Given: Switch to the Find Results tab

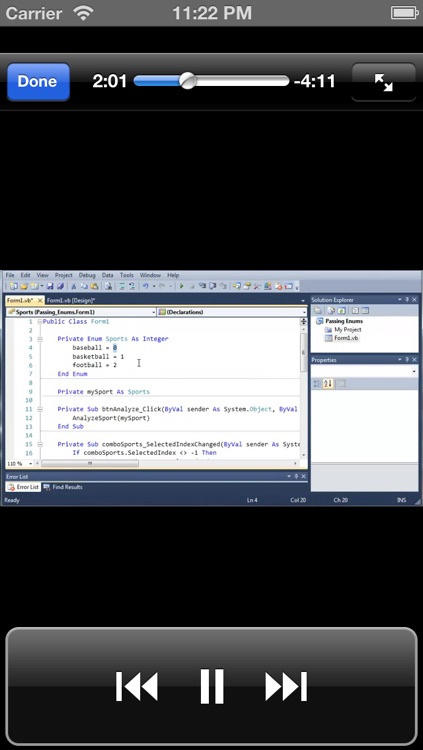Looking at the screenshot, I should [63, 487].
